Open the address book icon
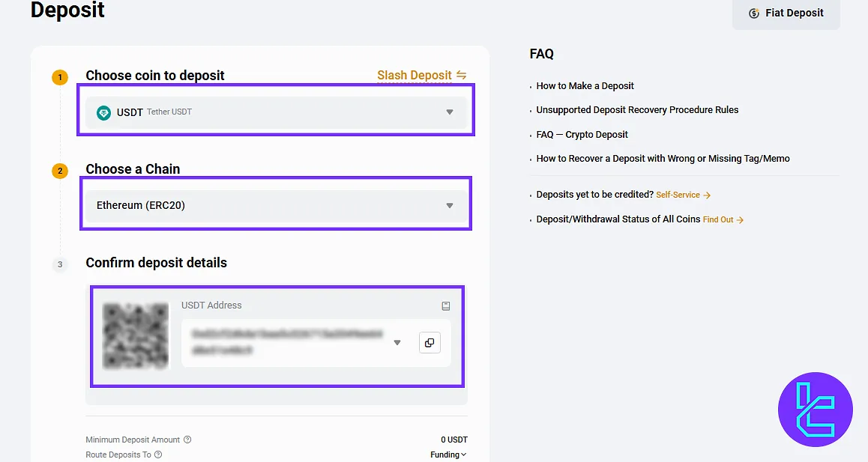Image resolution: width=868 pixels, height=462 pixels. (x=446, y=306)
